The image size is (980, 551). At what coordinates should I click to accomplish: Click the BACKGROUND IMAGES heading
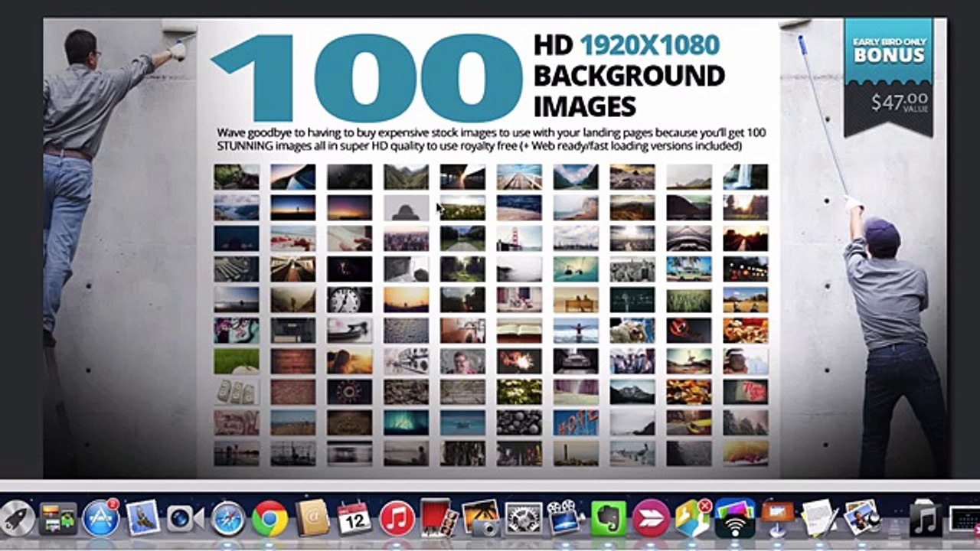(x=629, y=90)
